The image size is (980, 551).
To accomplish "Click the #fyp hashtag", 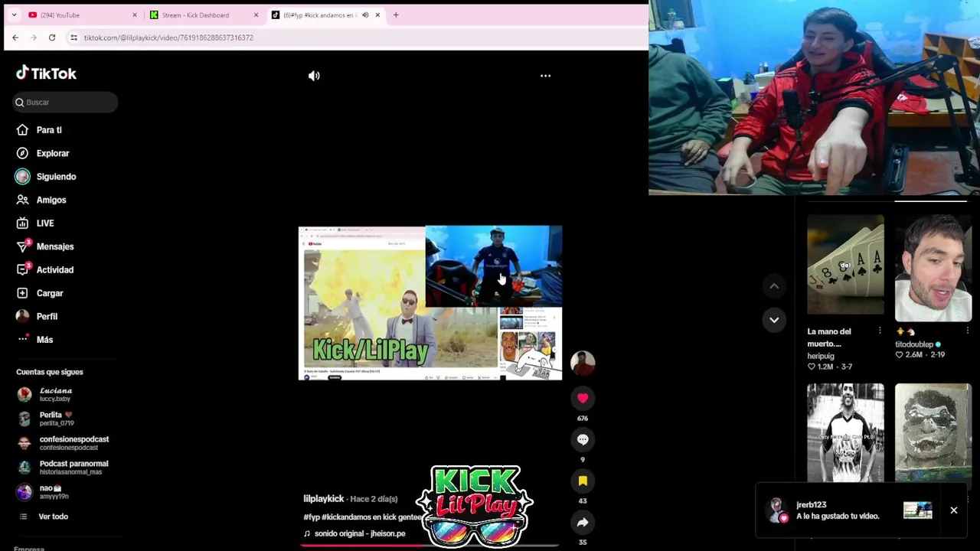I will point(312,517).
